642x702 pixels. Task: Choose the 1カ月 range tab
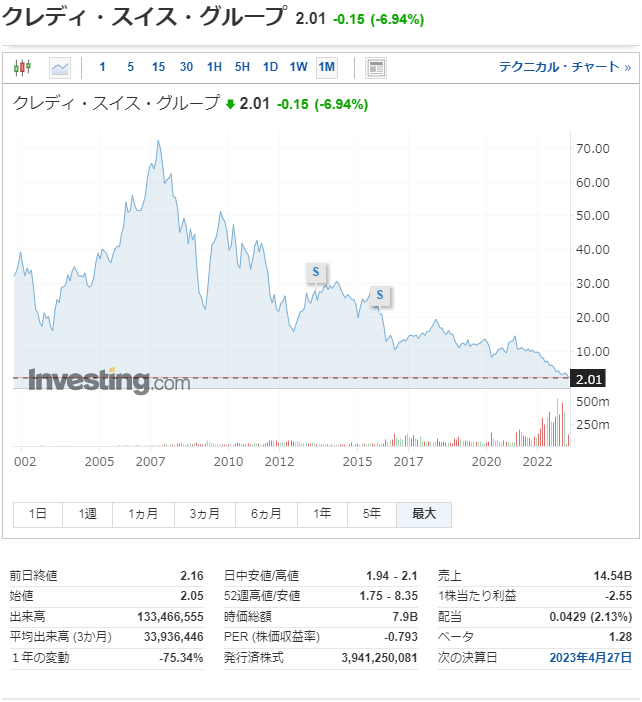point(143,514)
